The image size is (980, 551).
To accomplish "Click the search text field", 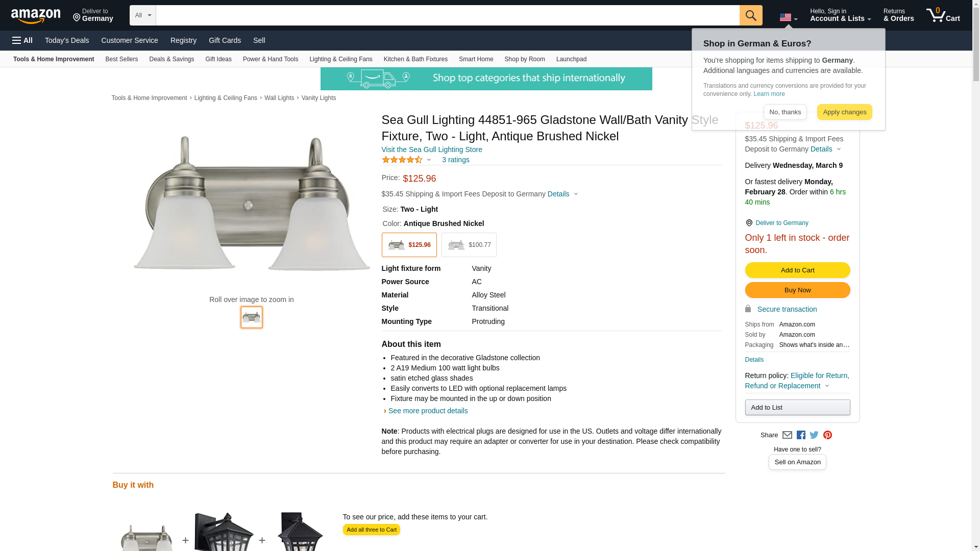I will point(447,15).
